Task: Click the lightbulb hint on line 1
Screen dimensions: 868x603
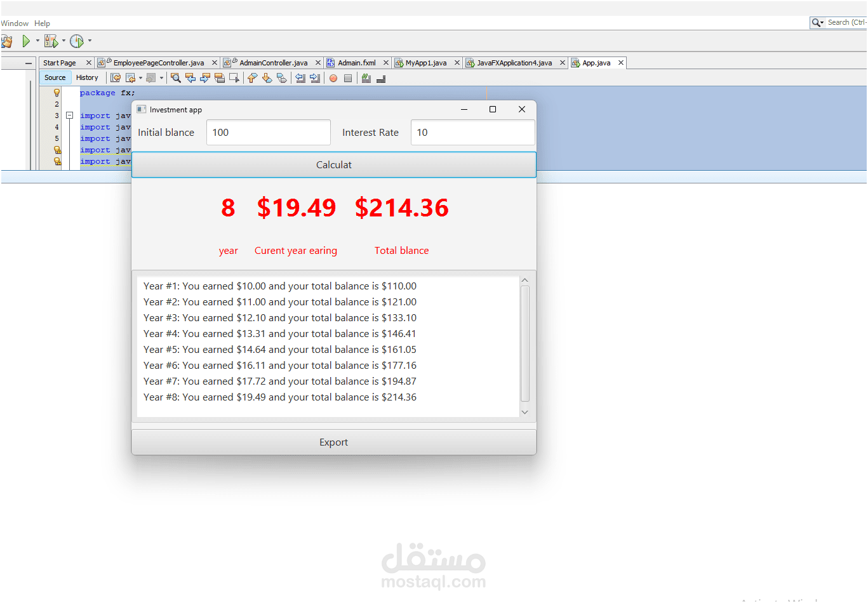Action: tap(57, 93)
